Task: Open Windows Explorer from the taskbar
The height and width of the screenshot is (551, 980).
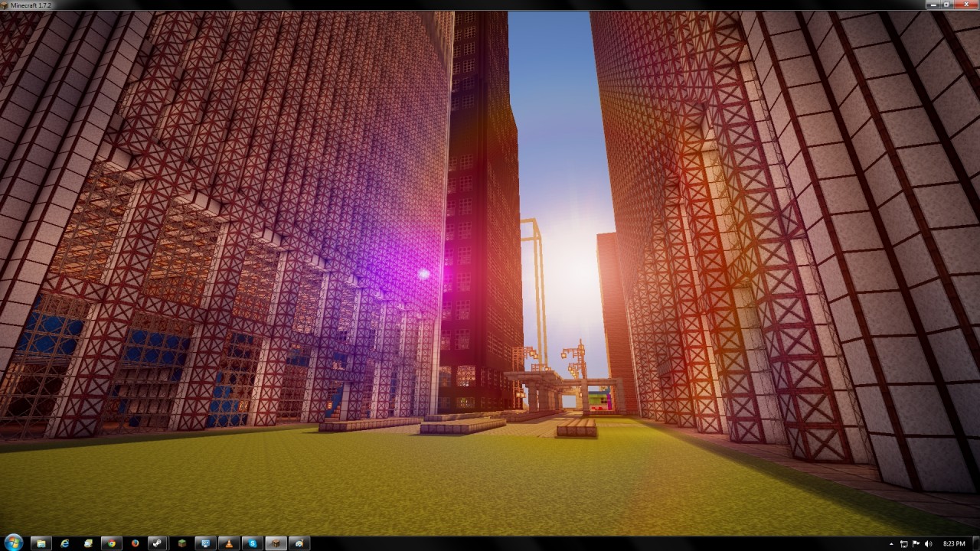Action: 43,543
